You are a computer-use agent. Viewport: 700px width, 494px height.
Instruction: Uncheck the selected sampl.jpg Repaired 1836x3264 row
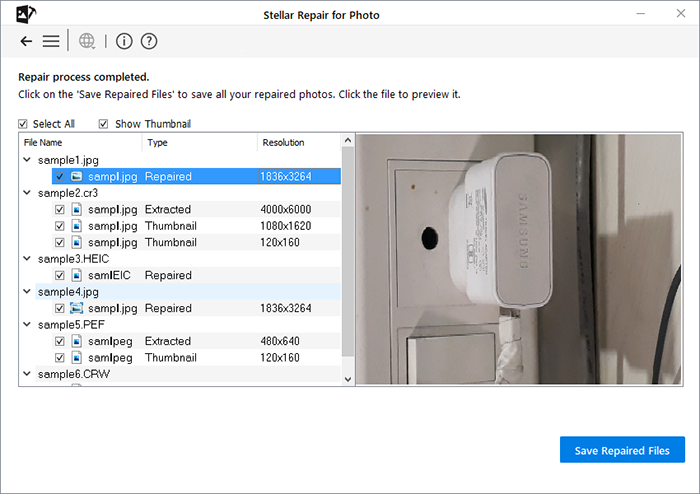[x=59, y=176]
